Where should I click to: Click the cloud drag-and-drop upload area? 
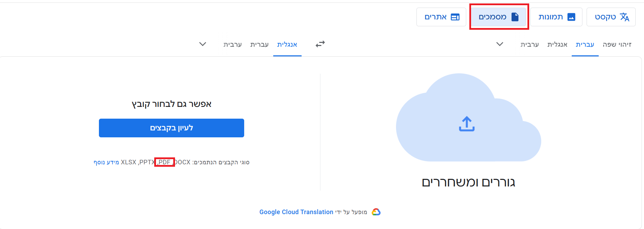pos(468,118)
